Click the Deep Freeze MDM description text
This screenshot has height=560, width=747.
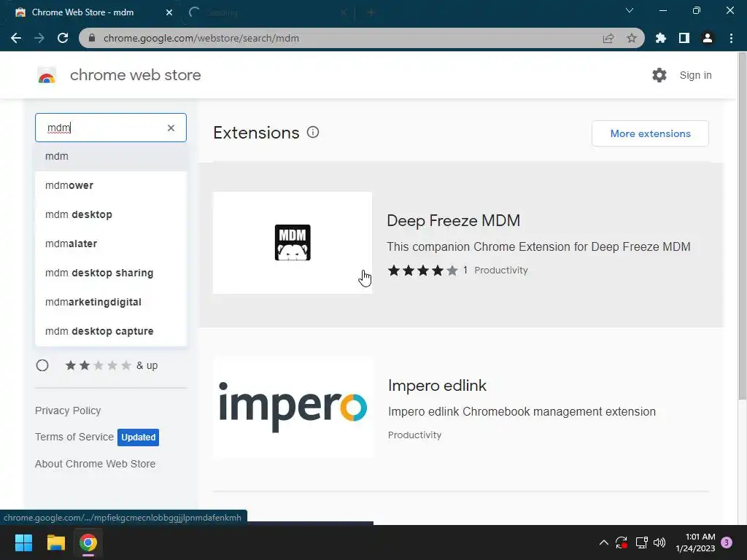(538, 246)
